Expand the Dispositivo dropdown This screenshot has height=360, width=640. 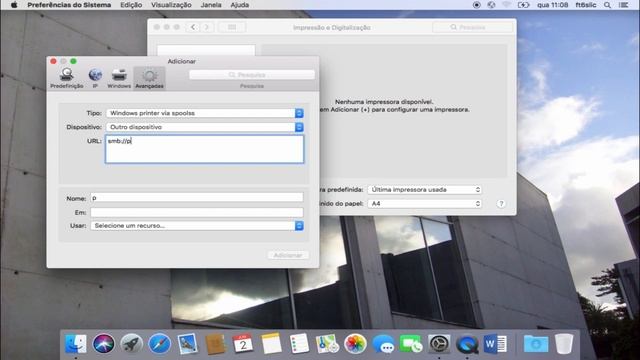(205, 127)
